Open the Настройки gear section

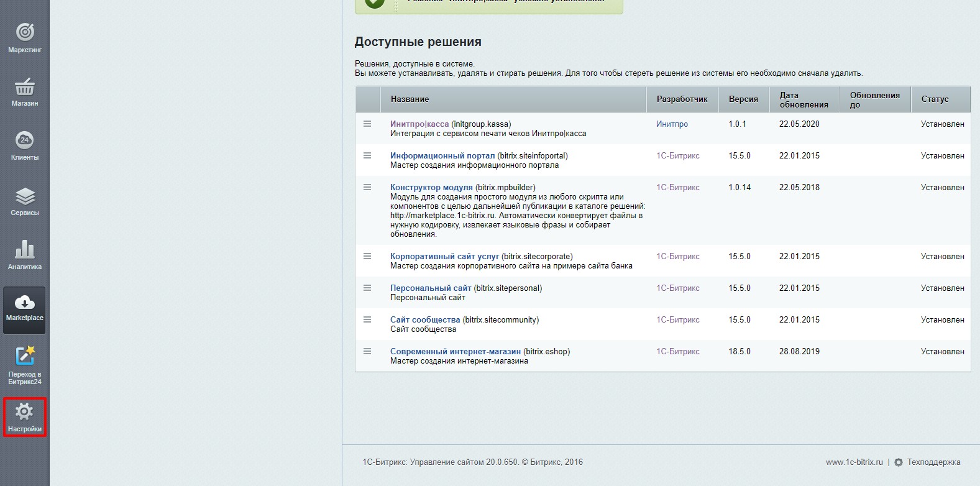click(25, 417)
